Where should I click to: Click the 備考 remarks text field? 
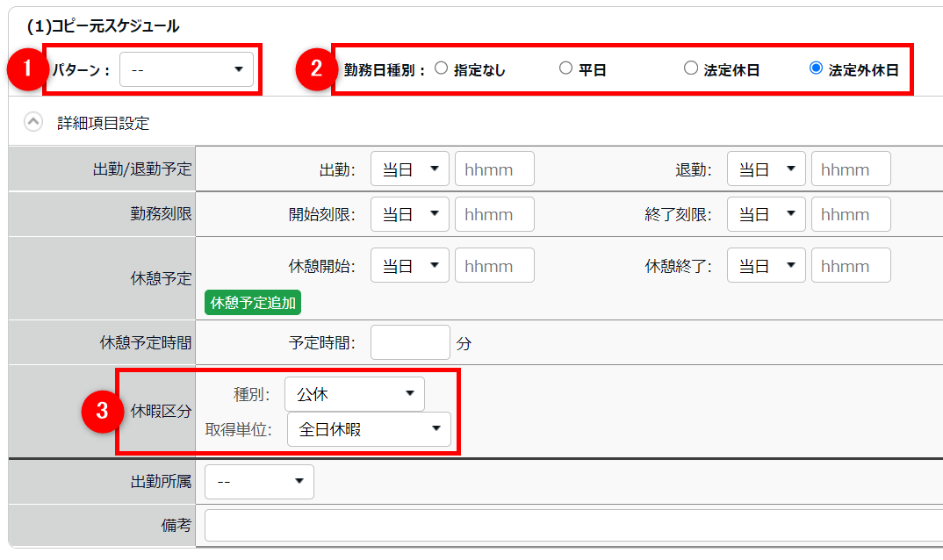[571, 525]
